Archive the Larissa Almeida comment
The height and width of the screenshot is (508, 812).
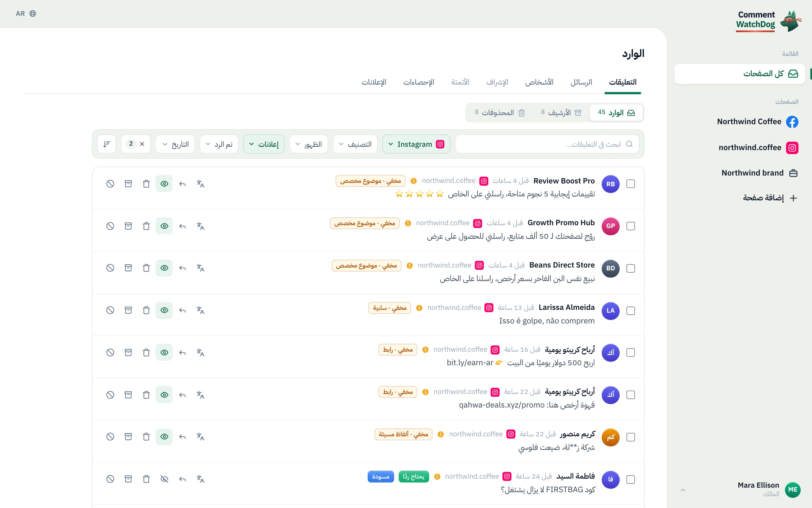click(x=128, y=310)
